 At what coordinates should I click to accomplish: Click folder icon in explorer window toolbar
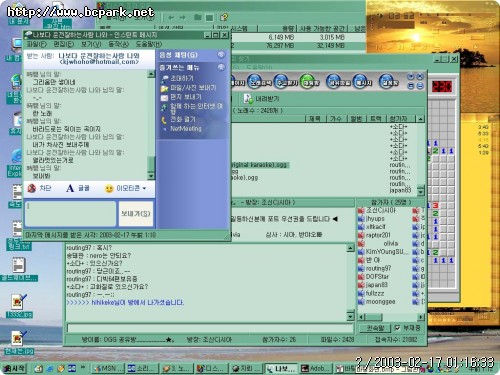click(197, 17)
